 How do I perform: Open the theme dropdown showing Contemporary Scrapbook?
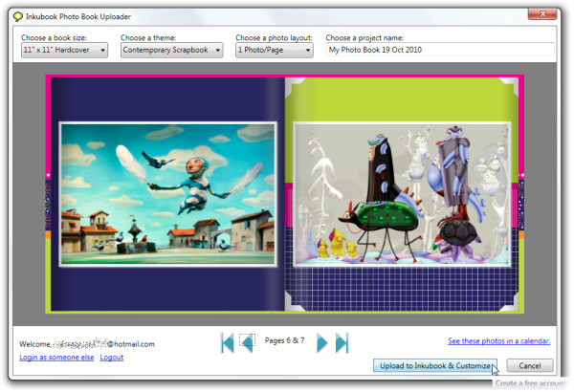point(171,50)
